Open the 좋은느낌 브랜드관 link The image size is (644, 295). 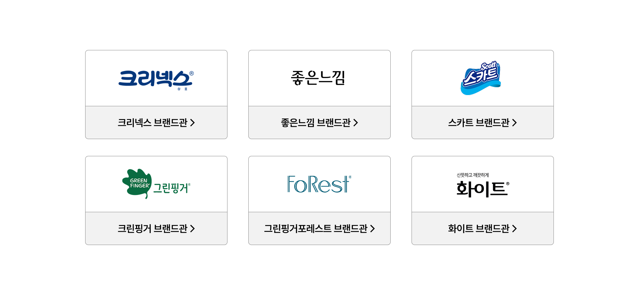click(x=315, y=122)
